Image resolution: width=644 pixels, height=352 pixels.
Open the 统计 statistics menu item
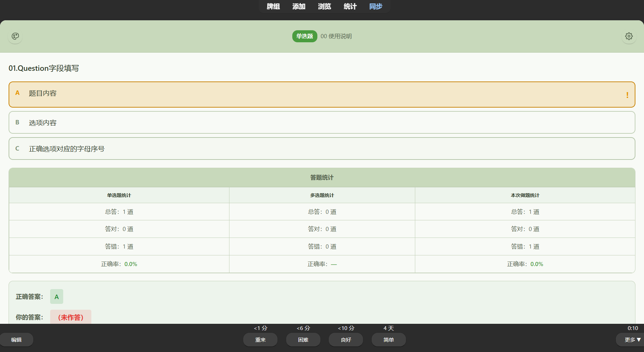click(x=350, y=7)
